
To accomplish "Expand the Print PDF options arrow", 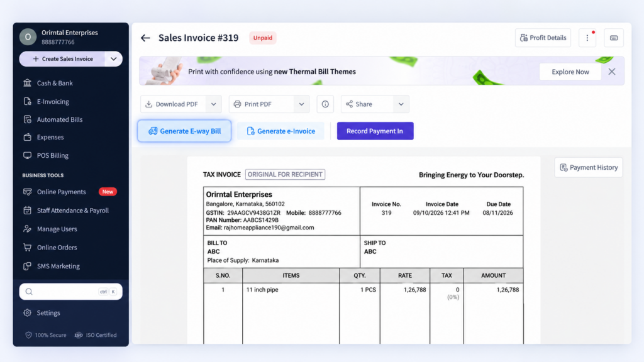I will [x=301, y=104].
